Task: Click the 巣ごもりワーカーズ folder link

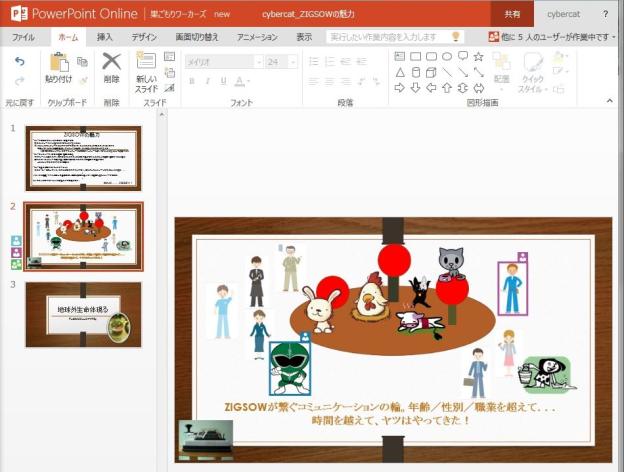Action: tap(178, 14)
